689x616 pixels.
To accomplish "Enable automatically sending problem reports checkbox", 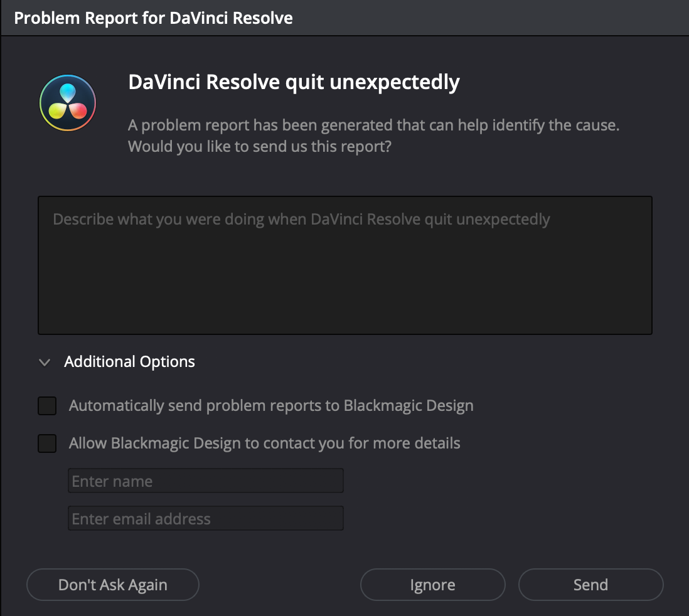I will point(47,405).
